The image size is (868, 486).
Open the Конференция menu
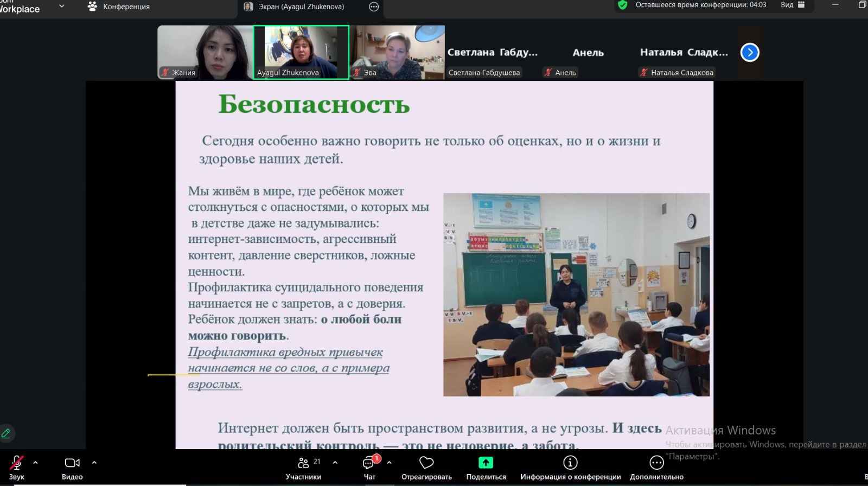pos(119,7)
